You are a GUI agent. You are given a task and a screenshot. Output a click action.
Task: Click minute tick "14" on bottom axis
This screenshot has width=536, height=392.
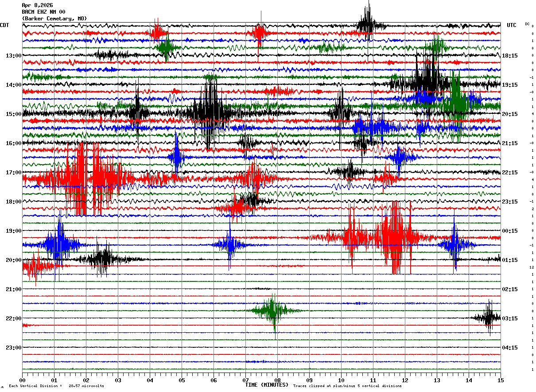pyautogui.click(x=469, y=380)
